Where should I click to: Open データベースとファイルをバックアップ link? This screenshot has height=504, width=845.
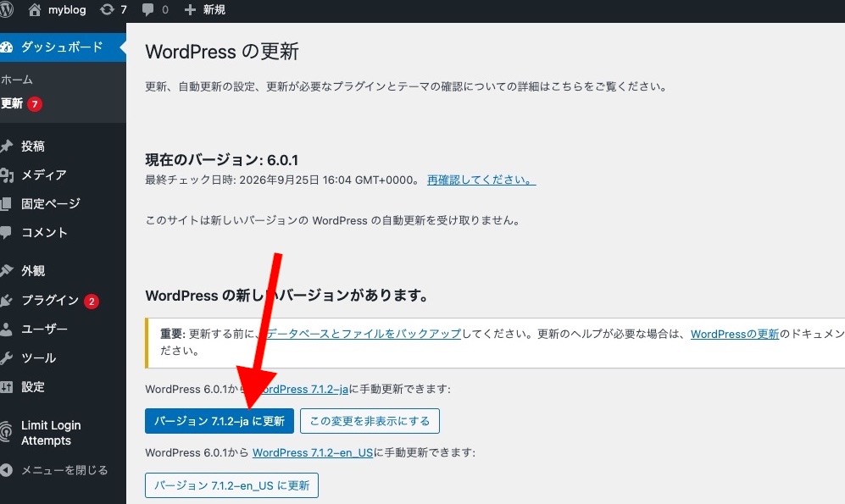(x=364, y=334)
